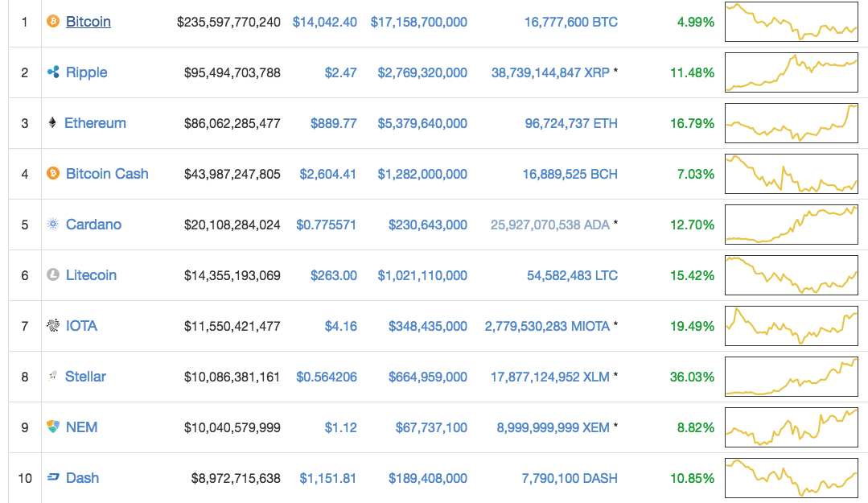Open the IOTA currency link
Viewport: 868px width, 503px height.
81,326
